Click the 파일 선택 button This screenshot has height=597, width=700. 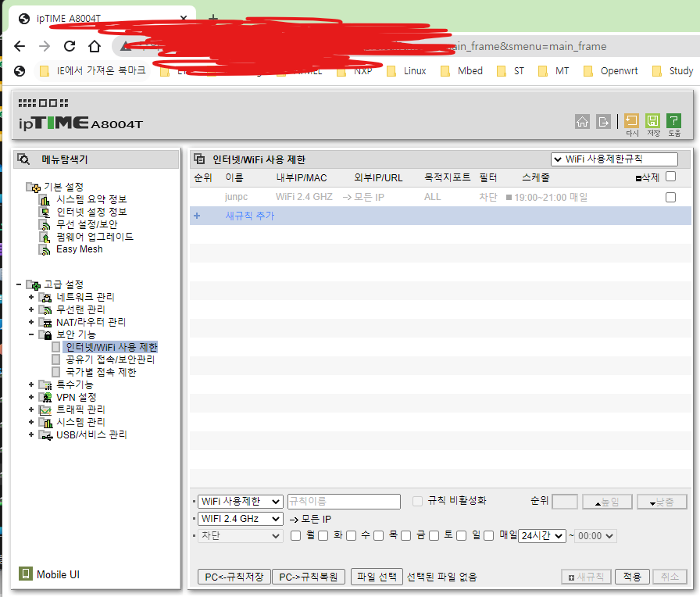click(x=377, y=577)
